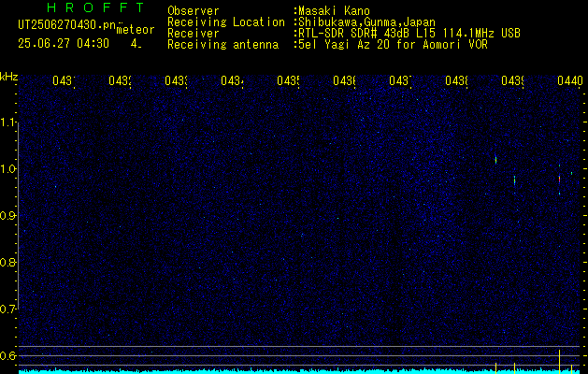Click the cyan noise level strip
Image resolution: width=588 pixels, height=374 pixels.
(299, 372)
